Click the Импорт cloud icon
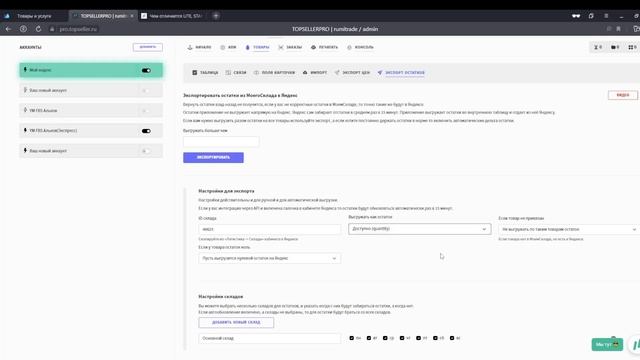This screenshot has width=640, height=360. click(305, 73)
